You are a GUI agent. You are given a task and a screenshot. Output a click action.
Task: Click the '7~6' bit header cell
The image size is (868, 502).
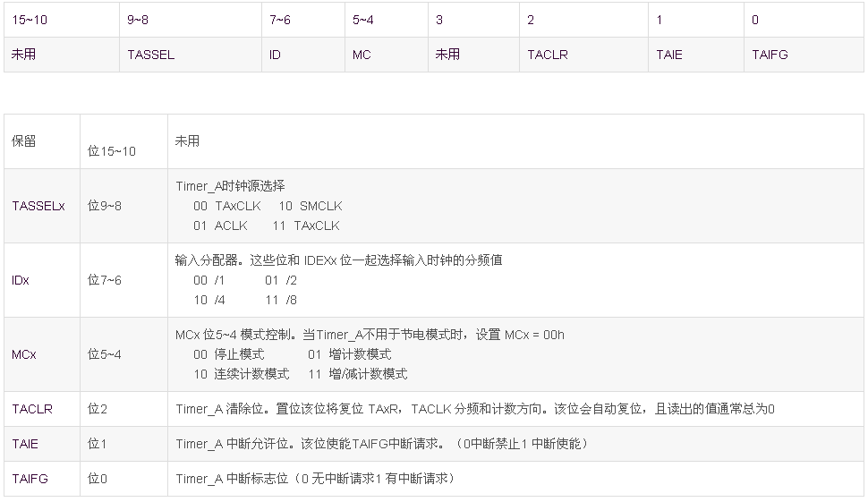coord(303,20)
